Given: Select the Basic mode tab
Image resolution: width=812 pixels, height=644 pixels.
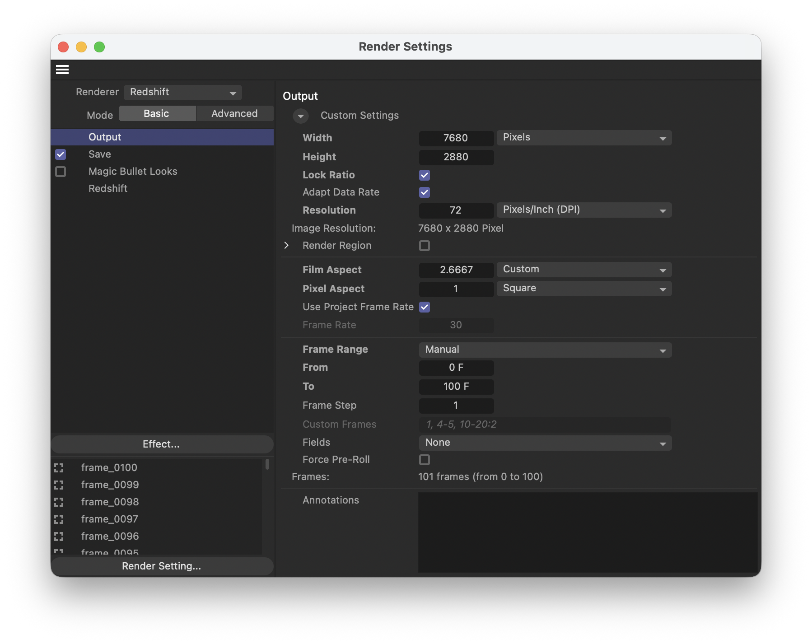Looking at the screenshot, I should [x=157, y=113].
